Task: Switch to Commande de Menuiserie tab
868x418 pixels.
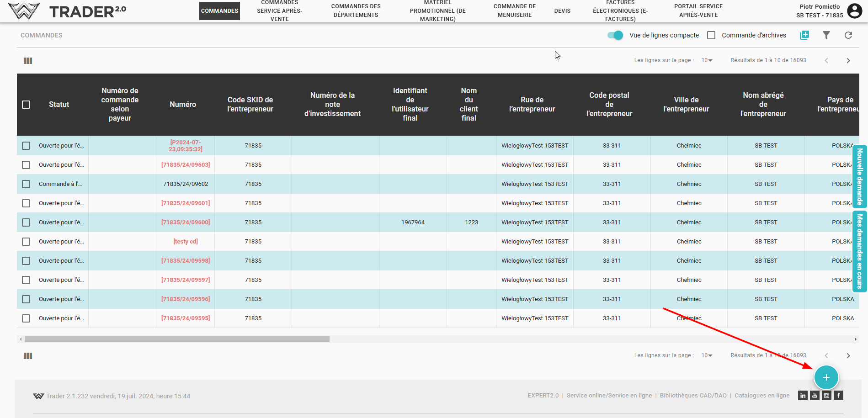Action: click(515, 11)
